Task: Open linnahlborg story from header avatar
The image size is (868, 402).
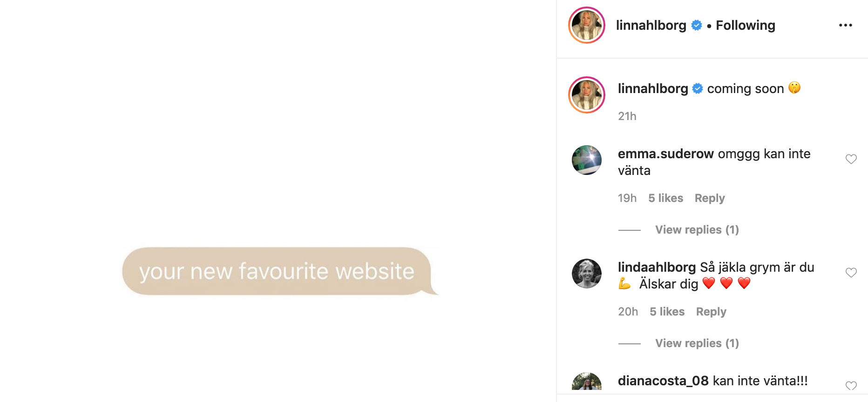Action: click(x=586, y=25)
